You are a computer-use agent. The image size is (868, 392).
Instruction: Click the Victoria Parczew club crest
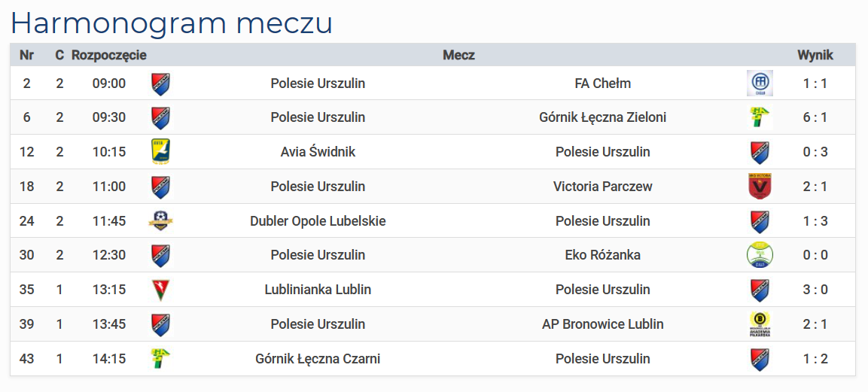[760, 187]
